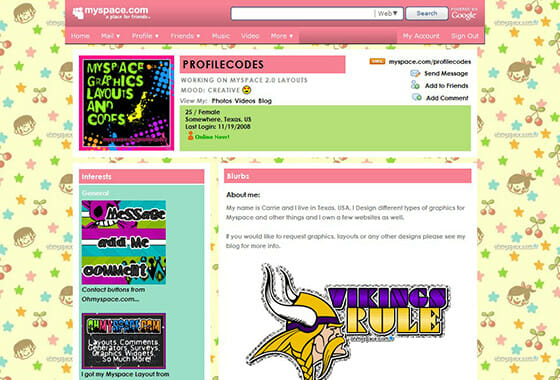Screen dimensions: 560x380
Task: Click 'Somewhere, Texas, US' text
Action: click(218, 119)
